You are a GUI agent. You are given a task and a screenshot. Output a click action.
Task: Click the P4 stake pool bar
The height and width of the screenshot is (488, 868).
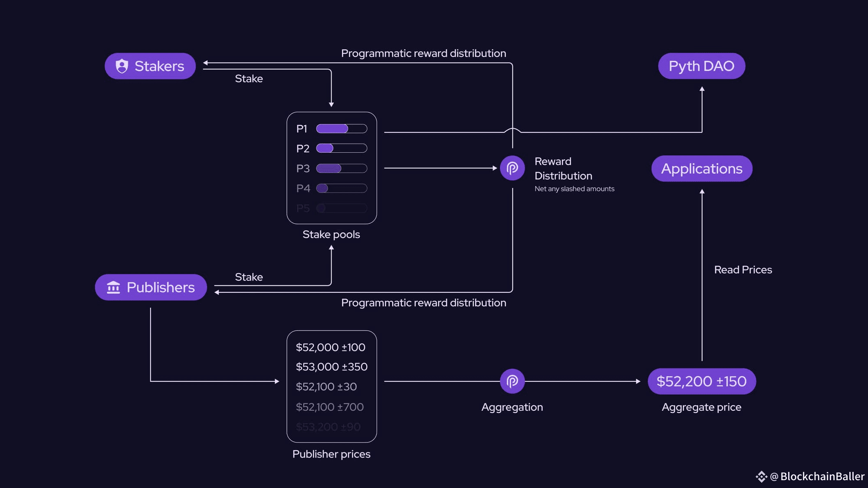(x=342, y=188)
